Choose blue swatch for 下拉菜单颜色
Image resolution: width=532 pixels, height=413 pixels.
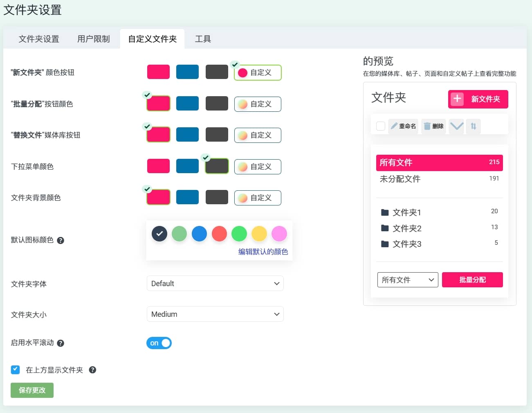(x=187, y=166)
